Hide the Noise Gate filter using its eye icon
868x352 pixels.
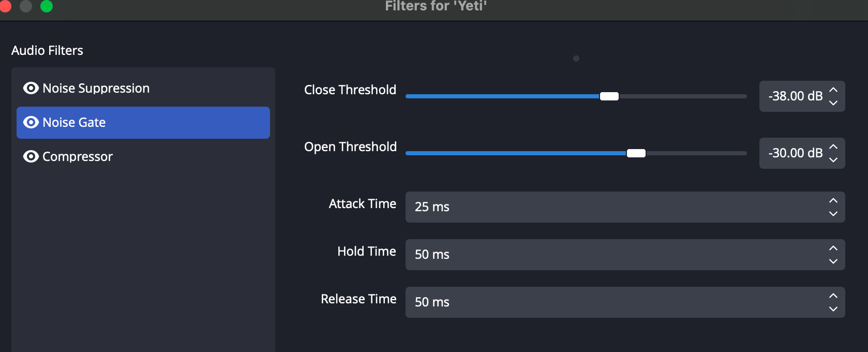(31, 123)
